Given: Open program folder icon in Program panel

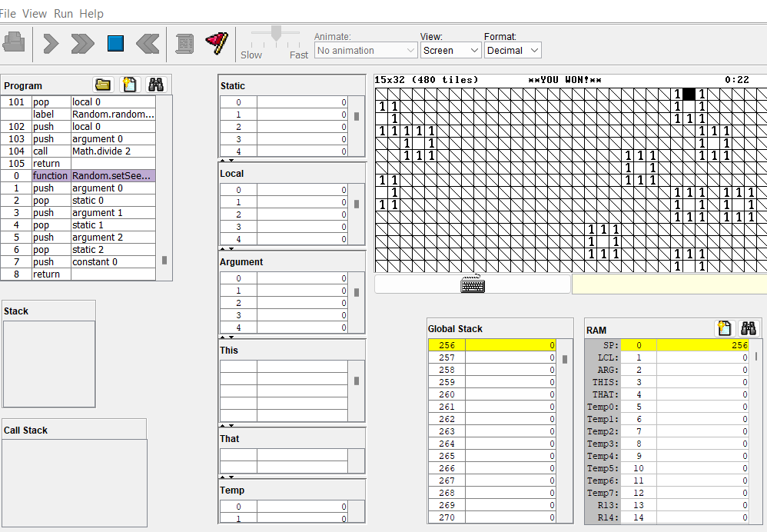Looking at the screenshot, I should 103,85.
